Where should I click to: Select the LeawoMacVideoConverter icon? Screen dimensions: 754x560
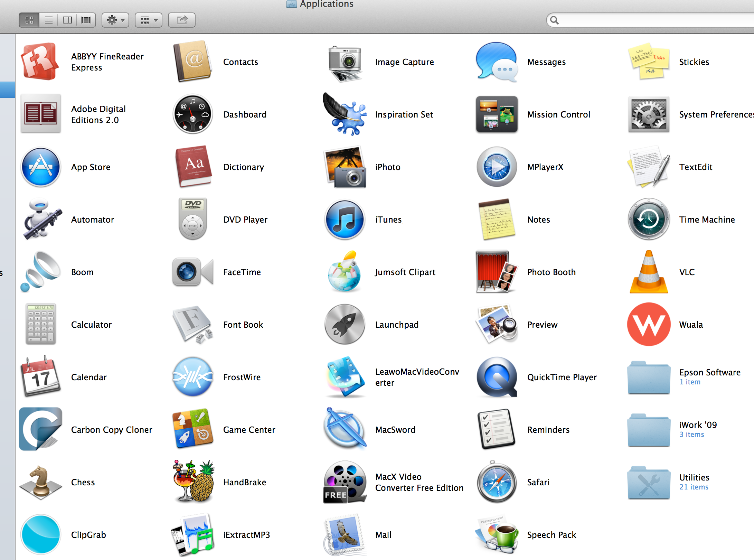pyautogui.click(x=345, y=377)
